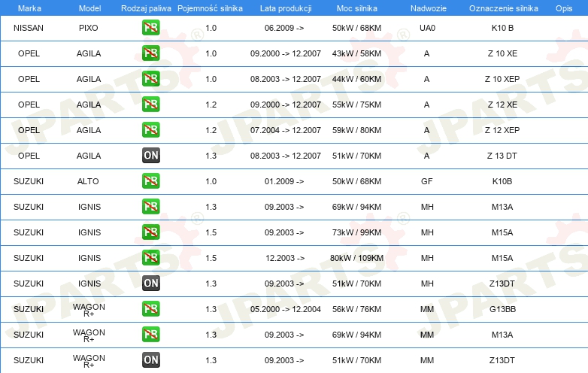Click production date 06.2009 ->
This screenshot has height=373, width=588.
click(284, 28)
